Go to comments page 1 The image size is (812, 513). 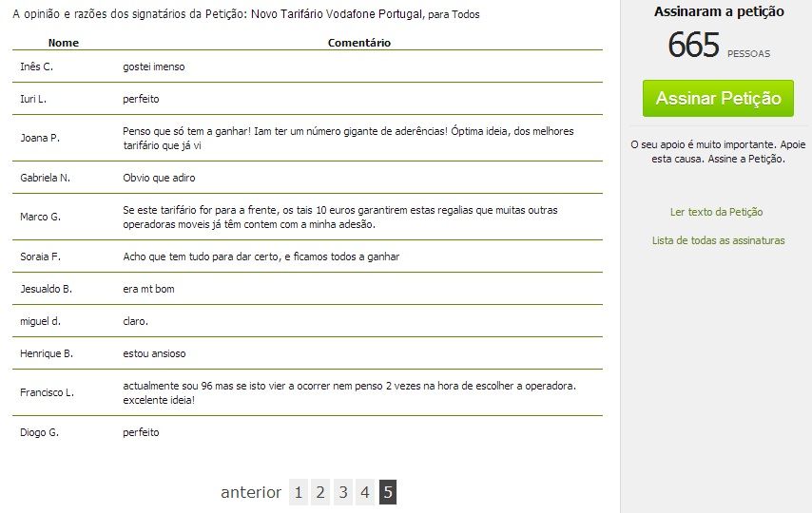298,492
